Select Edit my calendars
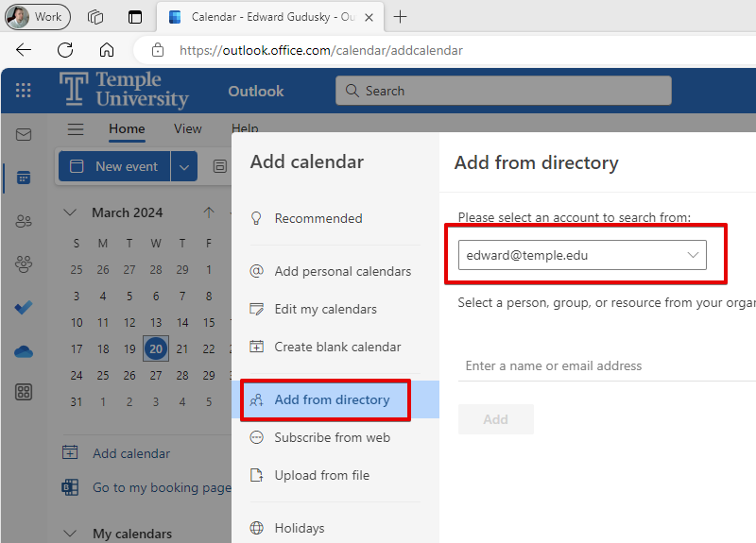 (x=335, y=309)
